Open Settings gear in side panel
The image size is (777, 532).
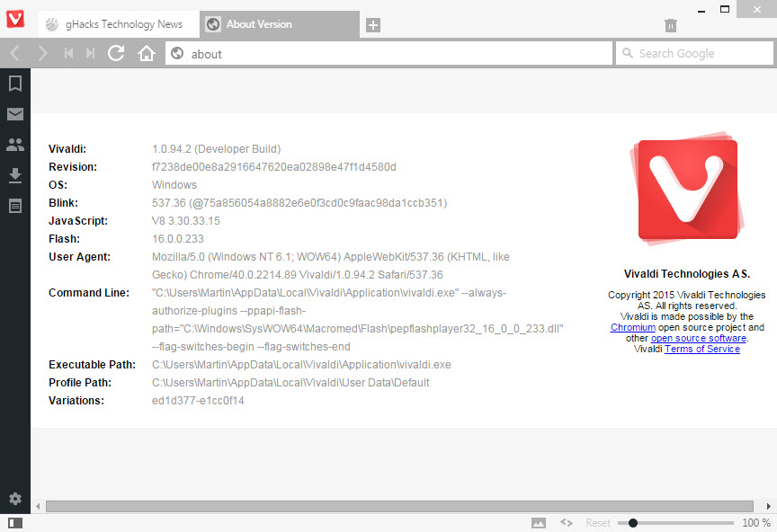(15, 499)
